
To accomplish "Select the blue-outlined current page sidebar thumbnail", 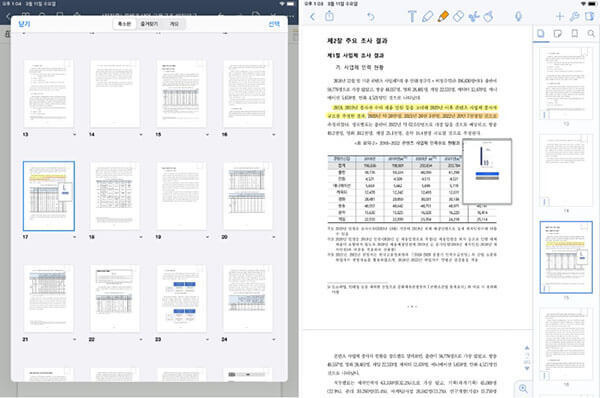I will pos(566,257).
